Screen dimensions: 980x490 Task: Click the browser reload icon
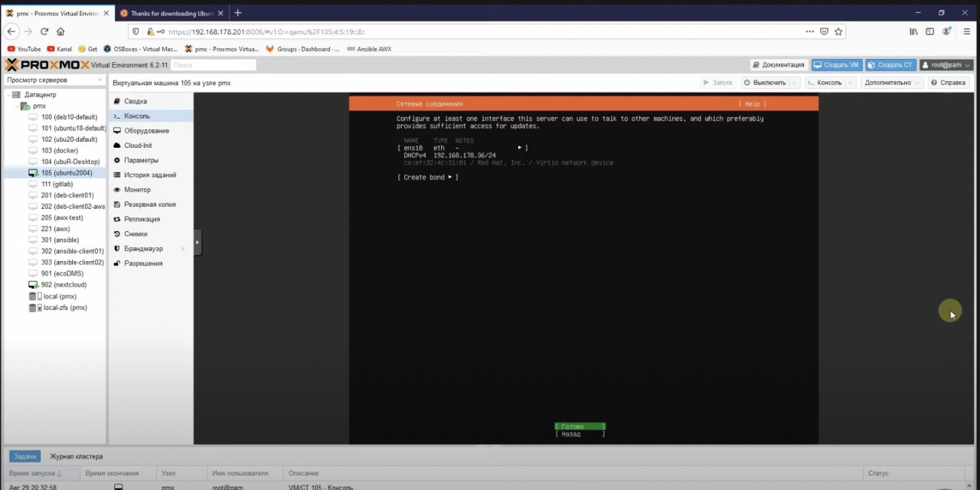[x=44, y=31]
